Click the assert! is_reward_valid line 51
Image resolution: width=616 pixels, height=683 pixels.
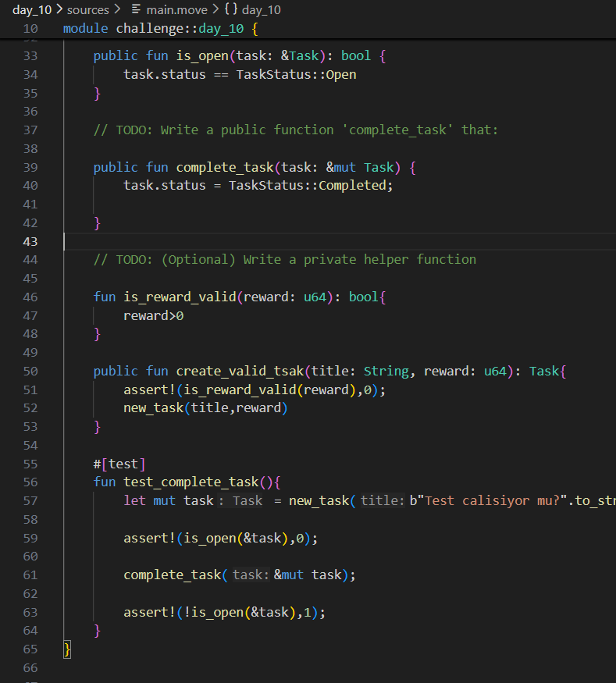255,390
